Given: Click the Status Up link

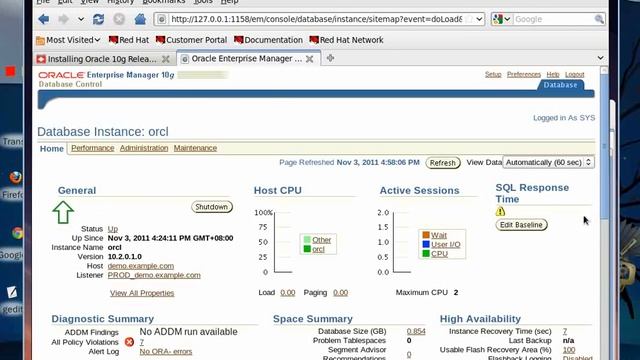Looking at the screenshot, I should [113, 229].
